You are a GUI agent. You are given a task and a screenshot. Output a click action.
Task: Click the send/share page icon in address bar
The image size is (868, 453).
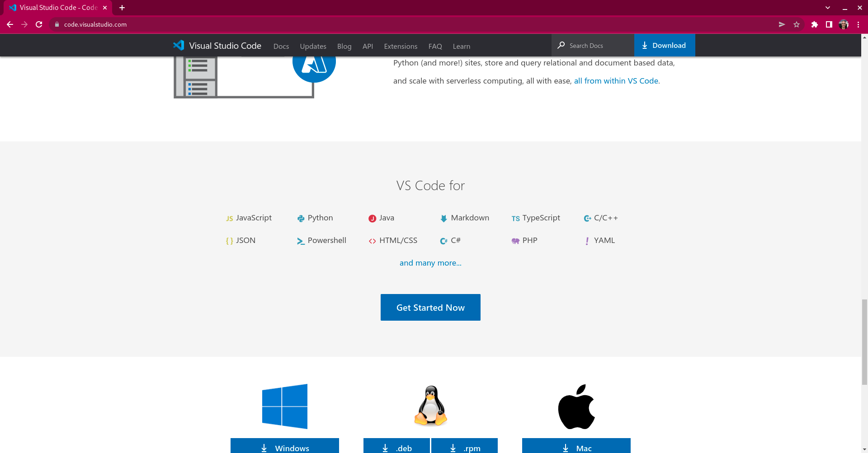pyautogui.click(x=782, y=24)
